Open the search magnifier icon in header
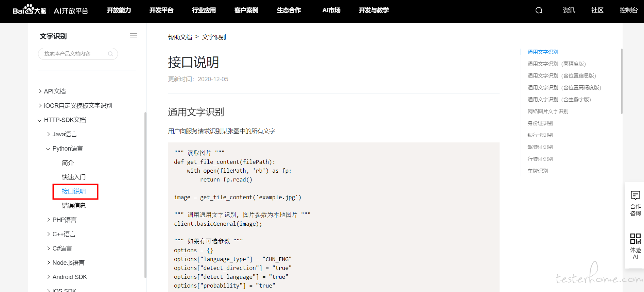This screenshot has width=644, height=292. pyautogui.click(x=539, y=11)
